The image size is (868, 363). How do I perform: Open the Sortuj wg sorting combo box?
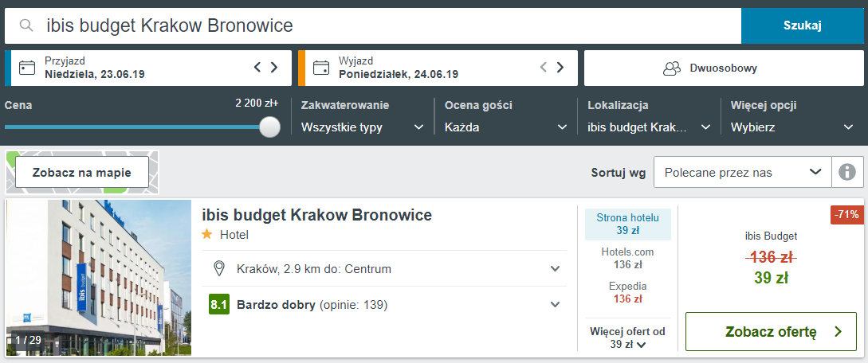pyautogui.click(x=741, y=172)
